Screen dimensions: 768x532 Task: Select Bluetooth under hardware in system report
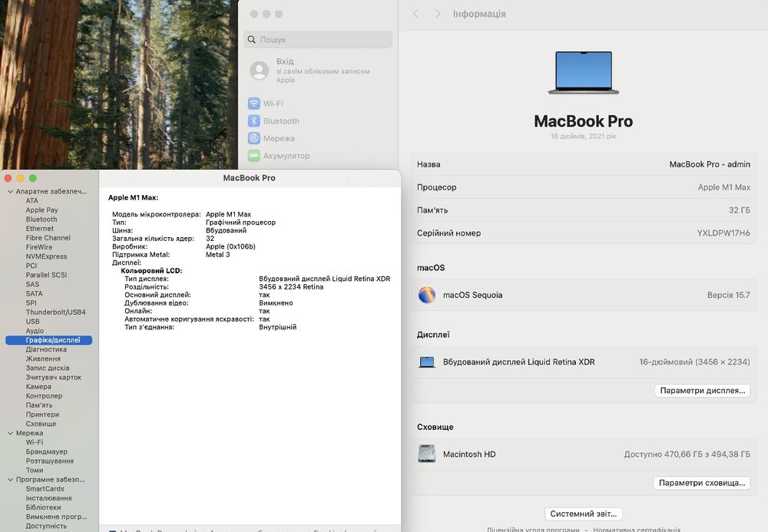[x=41, y=220]
